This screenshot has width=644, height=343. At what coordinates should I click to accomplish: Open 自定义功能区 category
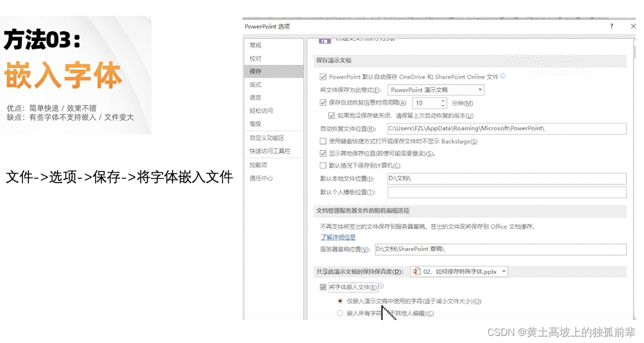click(x=267, y=138)
